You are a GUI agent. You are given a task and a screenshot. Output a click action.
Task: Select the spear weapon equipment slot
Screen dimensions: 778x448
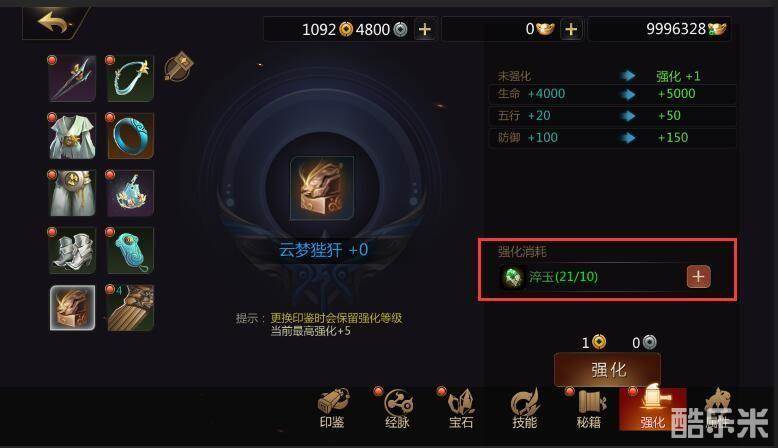[x=72, y=78]
